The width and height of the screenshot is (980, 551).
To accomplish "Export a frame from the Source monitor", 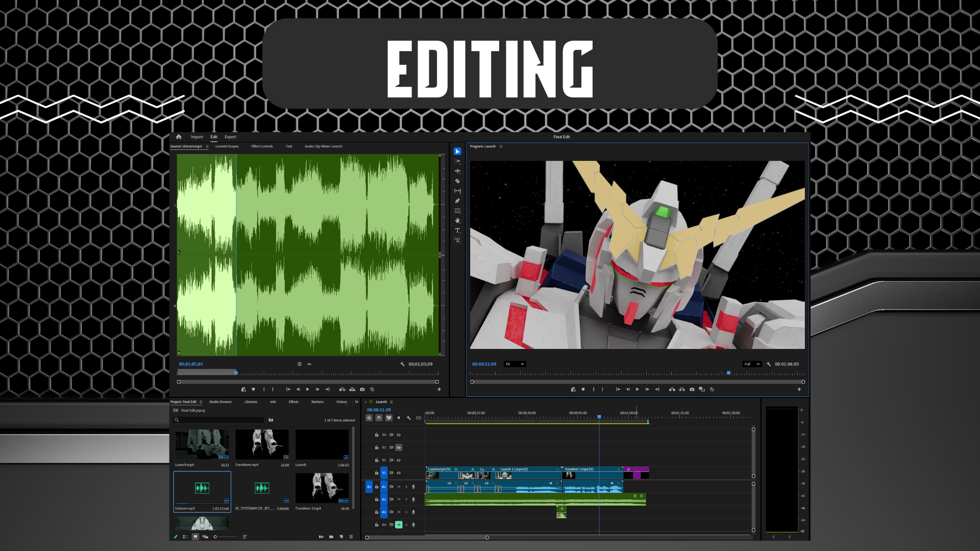I will click(362, 389).
